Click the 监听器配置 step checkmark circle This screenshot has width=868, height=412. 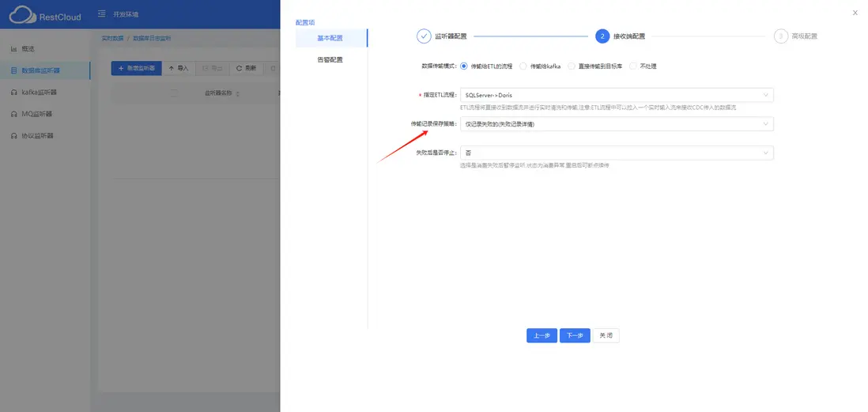(424, 36)
